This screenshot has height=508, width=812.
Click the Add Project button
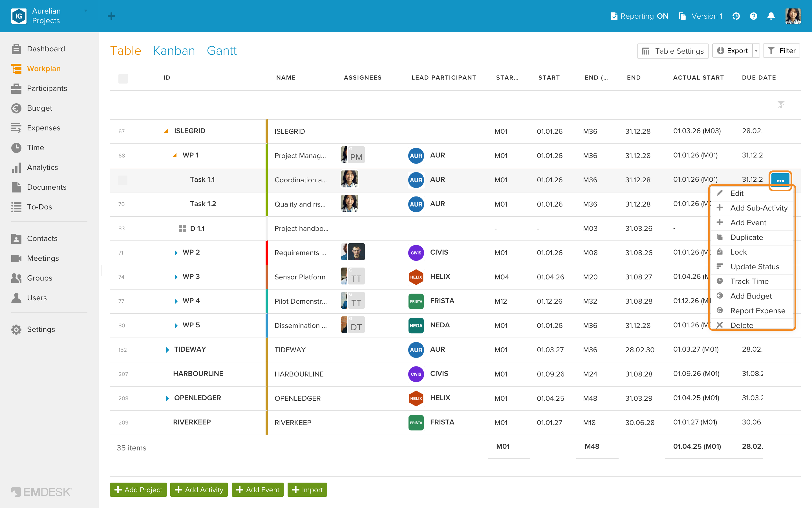coord(138,490)
